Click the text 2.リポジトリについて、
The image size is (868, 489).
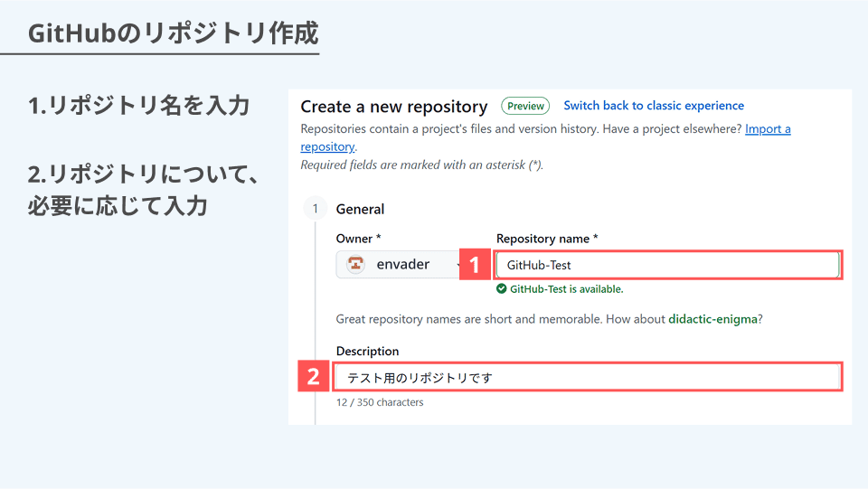(x=143, y=174)
